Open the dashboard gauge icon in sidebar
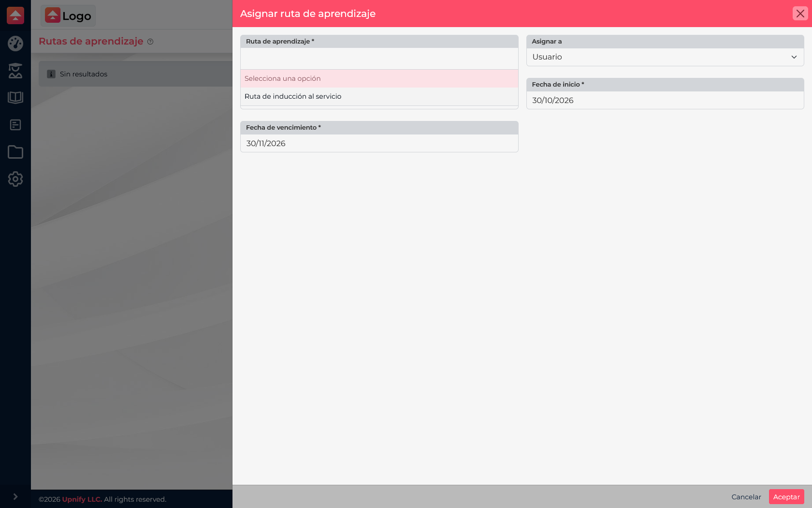 (x=15, y=44)
